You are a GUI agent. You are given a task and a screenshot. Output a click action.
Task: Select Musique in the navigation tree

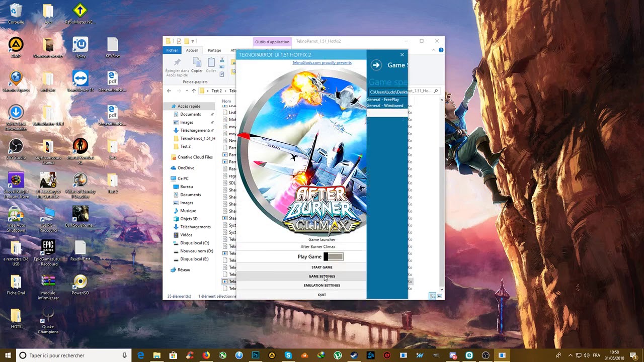[188, 211]
